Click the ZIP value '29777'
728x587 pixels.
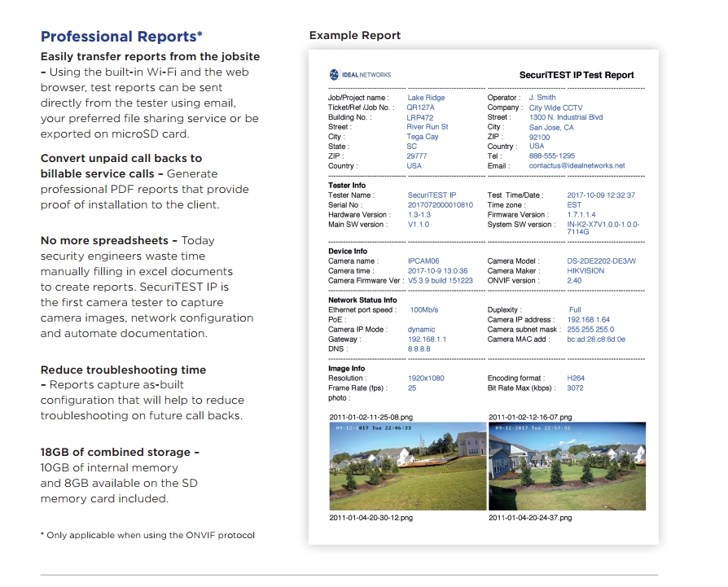(416, 156)
